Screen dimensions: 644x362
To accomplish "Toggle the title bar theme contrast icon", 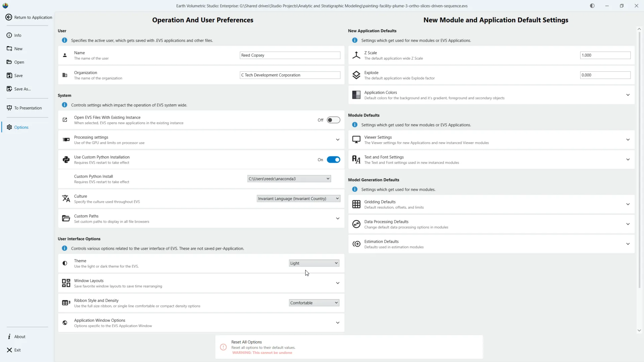I will point(592,6).
